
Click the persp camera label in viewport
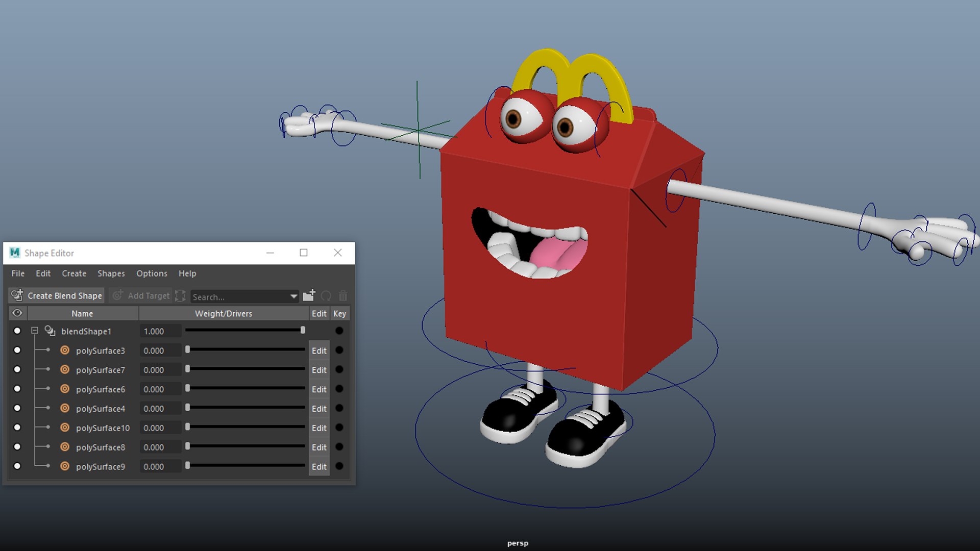pos(518,543)
